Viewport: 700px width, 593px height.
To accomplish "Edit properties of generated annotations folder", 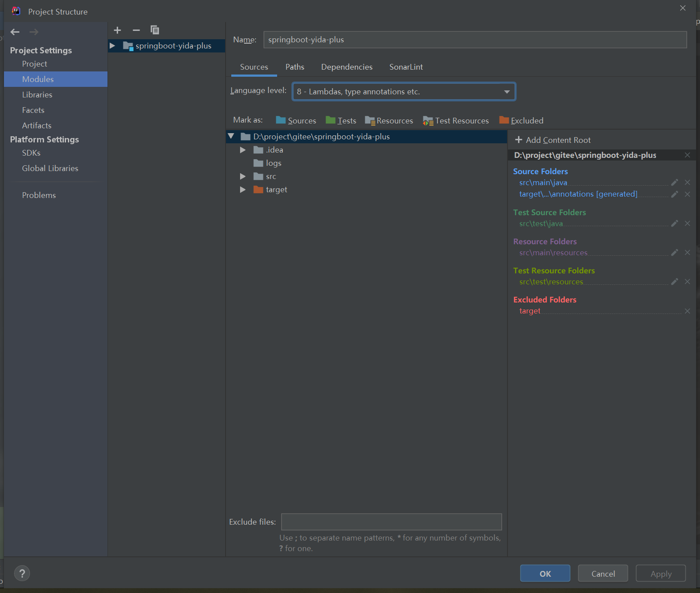I will [x=674, y=194].
